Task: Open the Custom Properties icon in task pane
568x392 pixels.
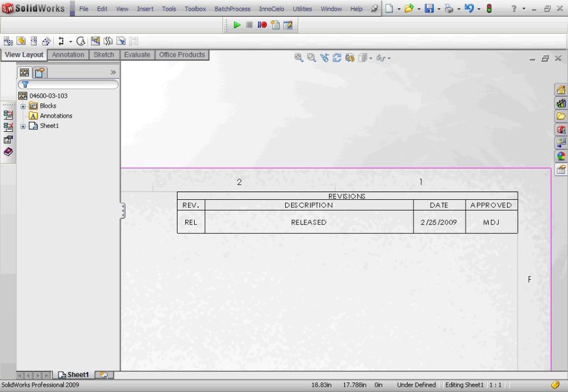Action: [561, 169]
